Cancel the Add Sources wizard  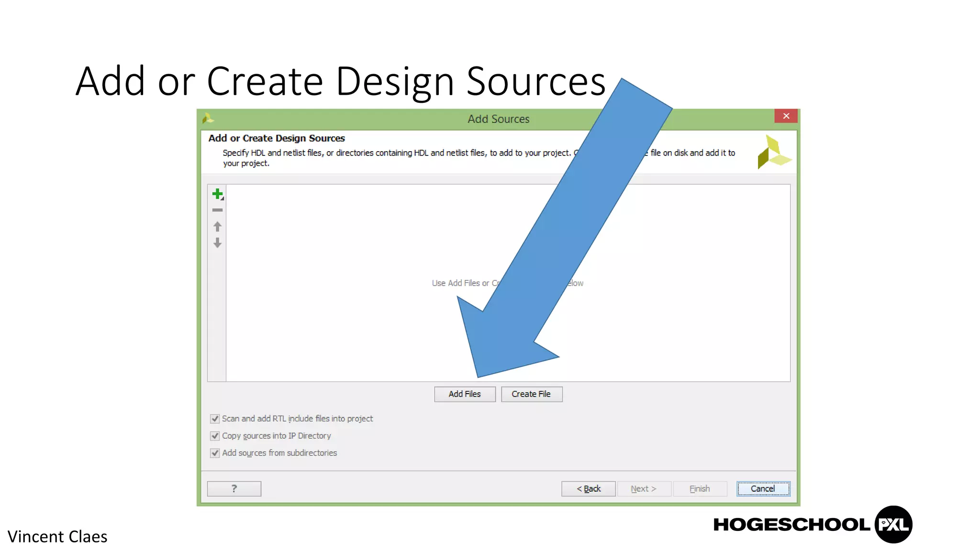pos(763,488)
